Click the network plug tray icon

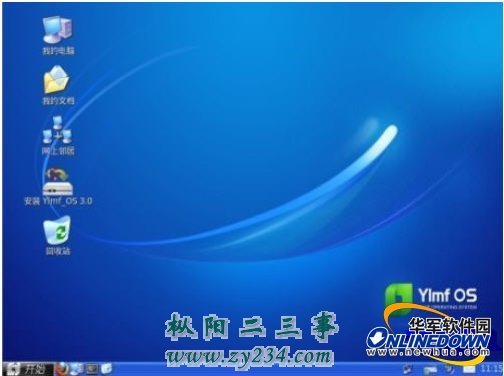407,369
